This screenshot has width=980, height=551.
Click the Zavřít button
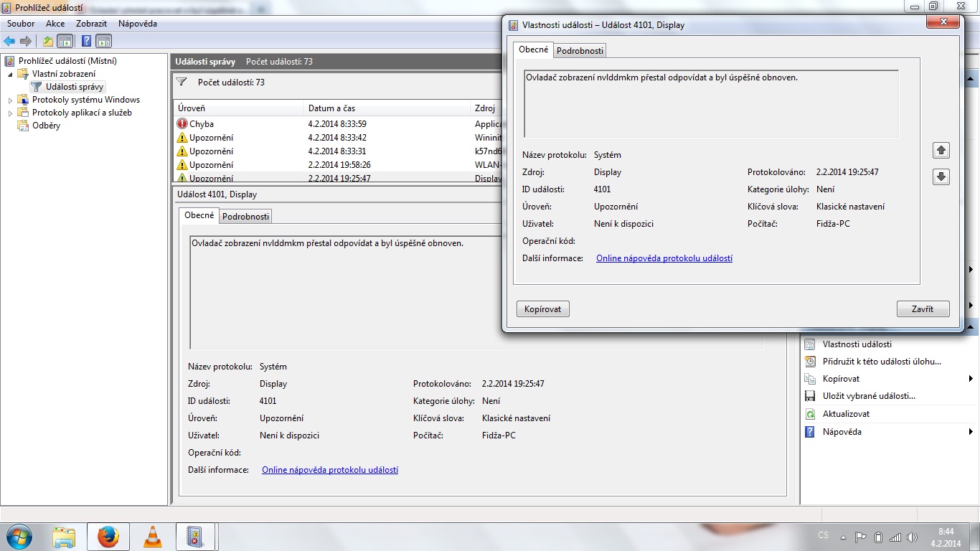click(923, 309)
